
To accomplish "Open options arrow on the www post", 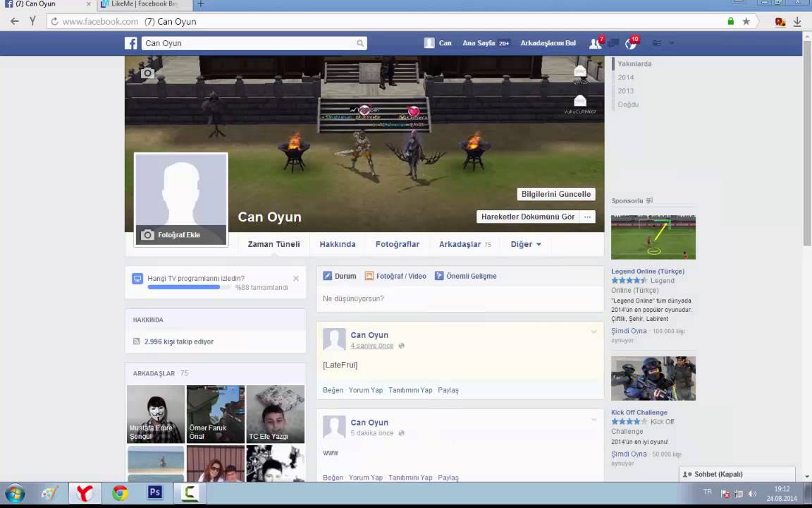I will pos(593,419).
